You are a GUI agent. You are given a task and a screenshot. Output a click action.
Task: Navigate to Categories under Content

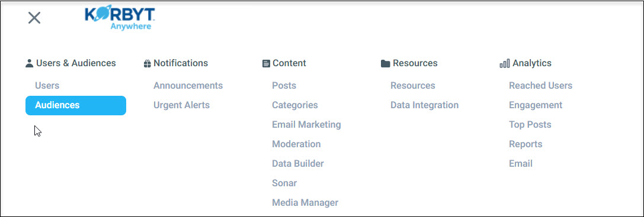point(295,105)
